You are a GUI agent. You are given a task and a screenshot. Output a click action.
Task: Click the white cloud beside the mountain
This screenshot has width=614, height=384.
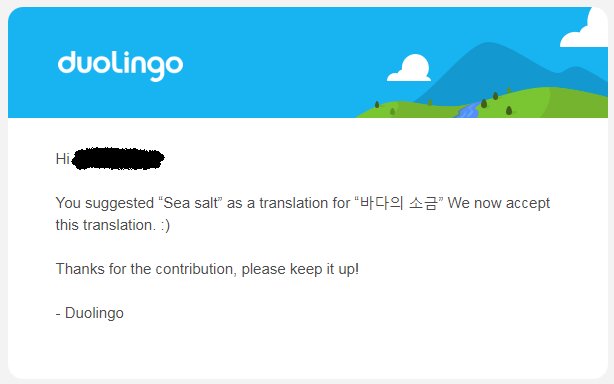point(409,68)
